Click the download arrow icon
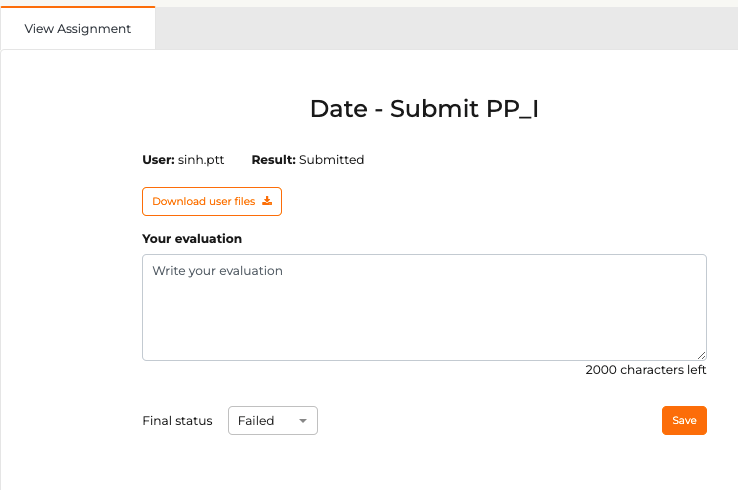This screenshot has height=490, width=738. click(x=267, y=201)
